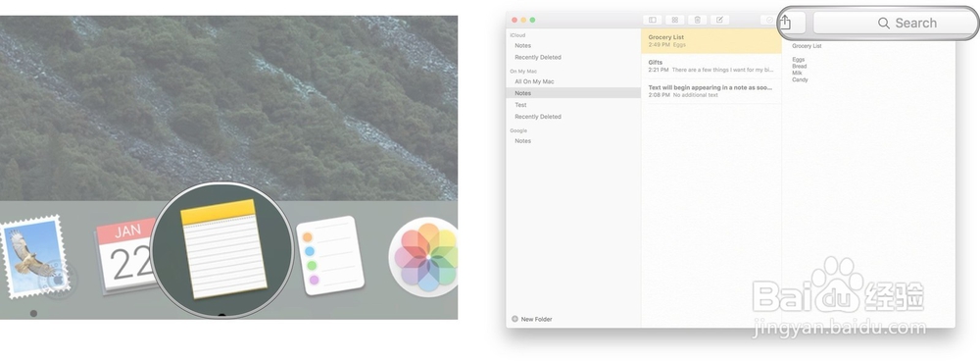Select Notes under On My Mac
Screen dimensions: 980x361
(573, 93)
